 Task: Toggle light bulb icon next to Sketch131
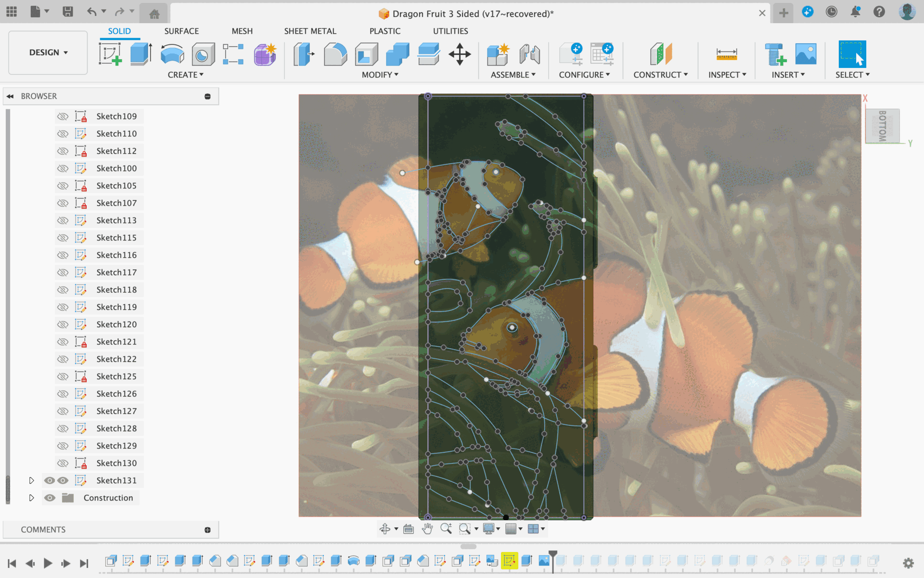point(49,480)
